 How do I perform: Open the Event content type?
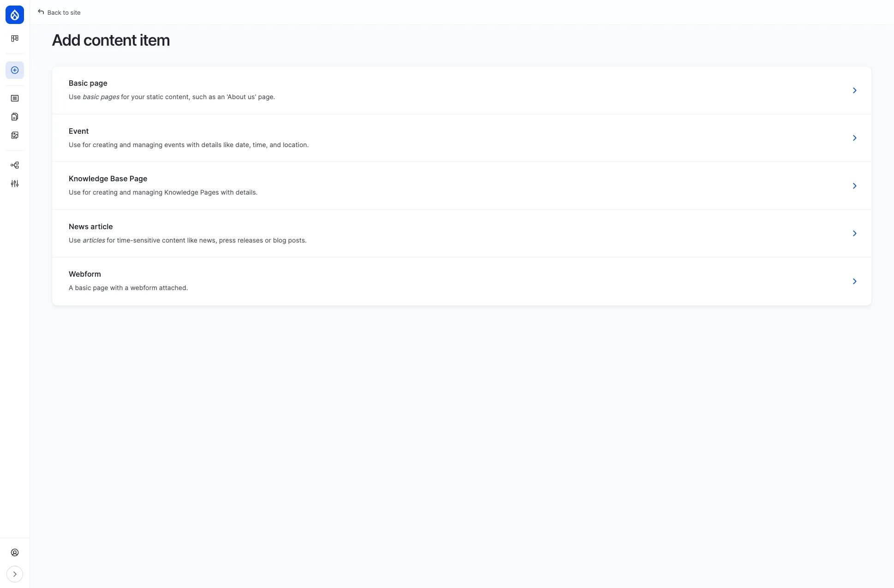(461, 138)
